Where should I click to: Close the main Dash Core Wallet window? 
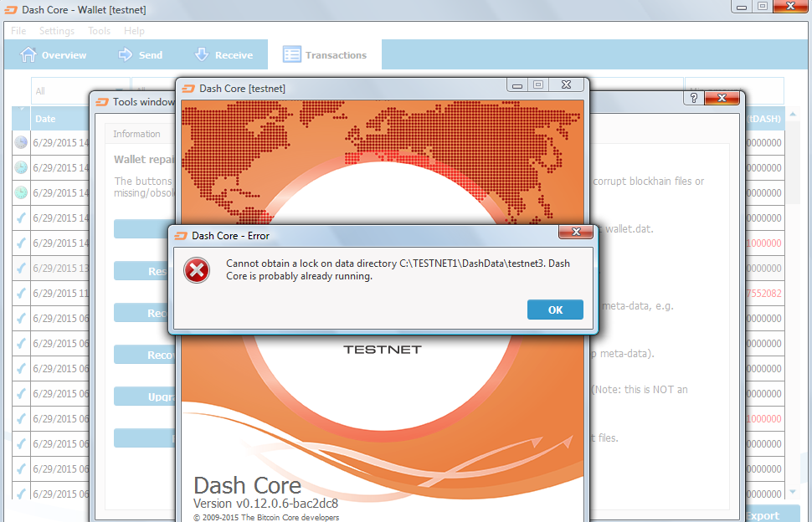point(791,6)
